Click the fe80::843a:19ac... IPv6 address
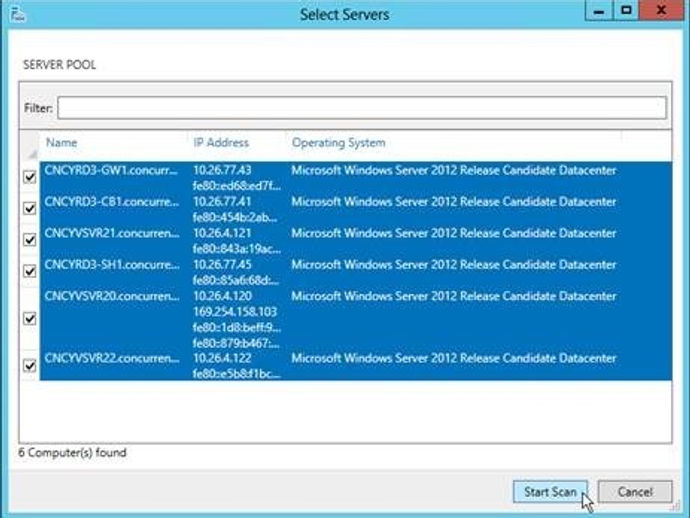Screen dimensions: 690x518 click(x=237, y=249)
